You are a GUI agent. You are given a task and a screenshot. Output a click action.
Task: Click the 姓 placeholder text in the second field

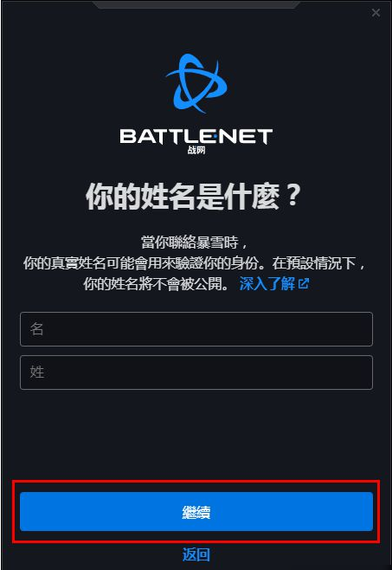[36, 372]
